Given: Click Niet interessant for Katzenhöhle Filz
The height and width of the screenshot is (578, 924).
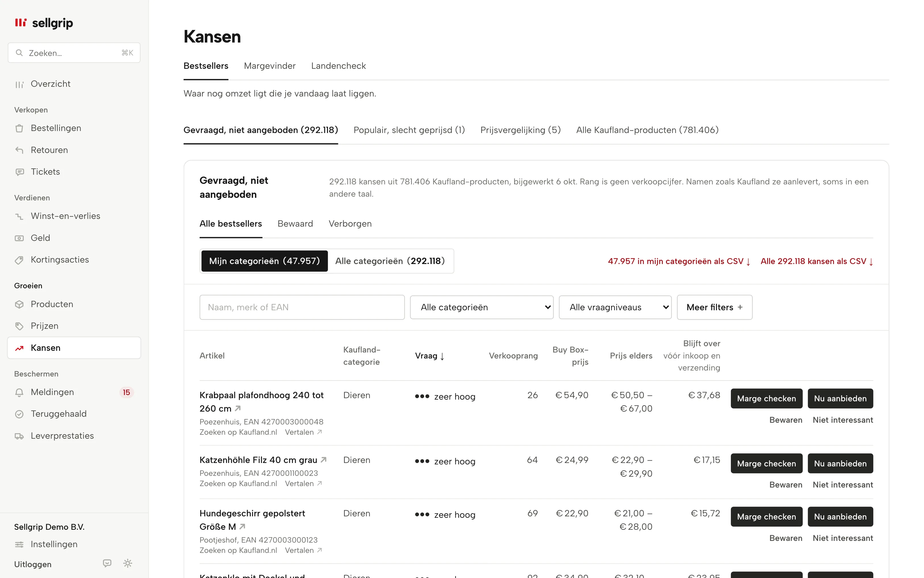Looking at the screenshot, I should 843,485.
